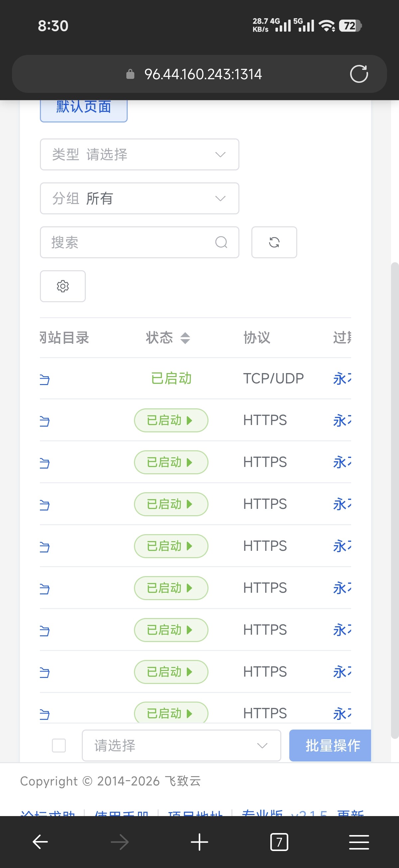Expand the 分组 所有 dropdown
Viewport: 399px width, 868px height.
(139, 198)
